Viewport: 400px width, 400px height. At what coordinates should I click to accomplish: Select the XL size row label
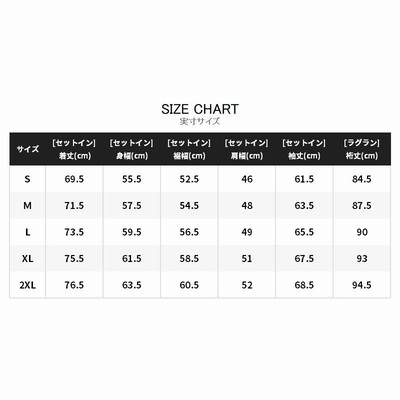(x=27, y=258)
